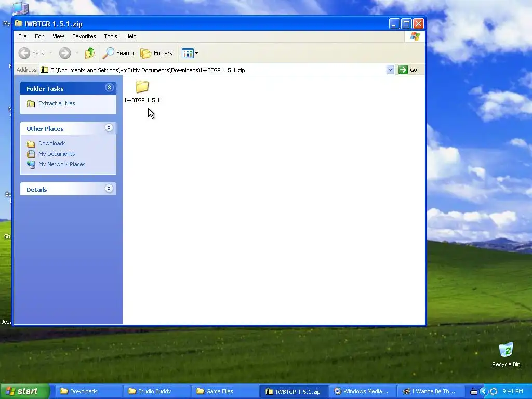Open the IWBTGR 1.5.1 folder icon
Screen dimensions: 532x399
pyautogui.click(x=142, y=87)
